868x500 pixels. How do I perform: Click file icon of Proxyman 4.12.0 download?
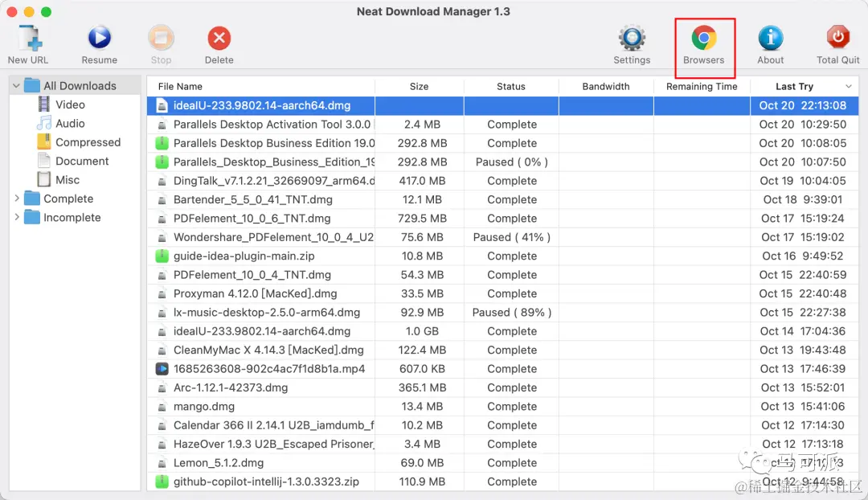pyautogui.click(x=162, y=293)
